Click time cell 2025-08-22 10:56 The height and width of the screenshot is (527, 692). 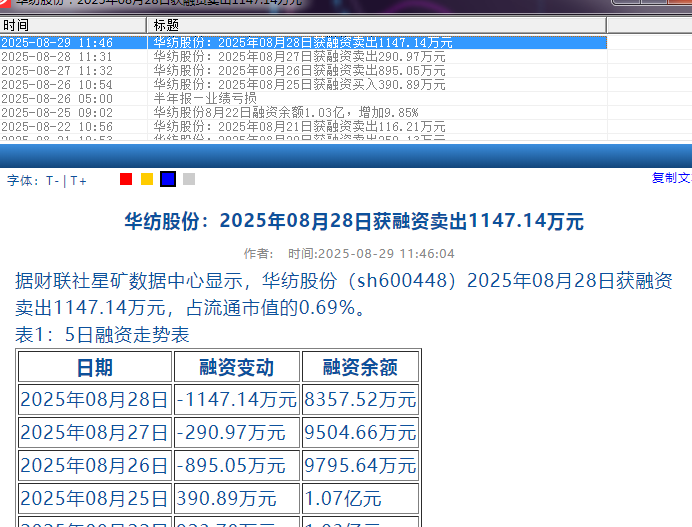click(57, 127)
